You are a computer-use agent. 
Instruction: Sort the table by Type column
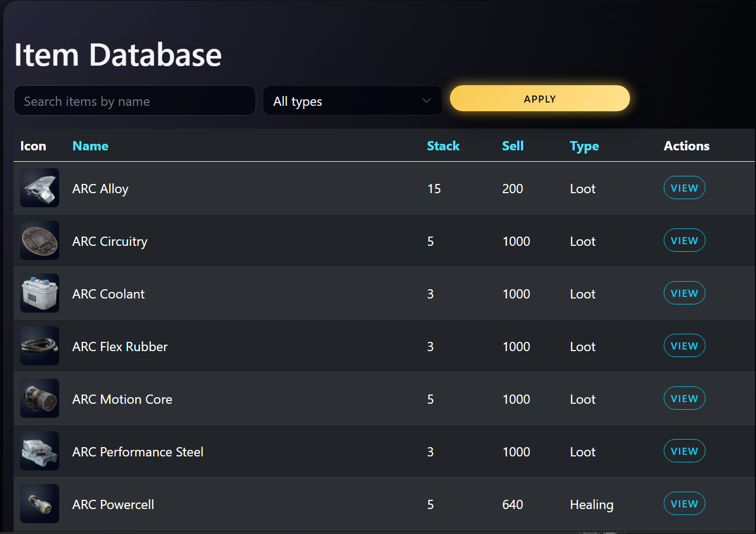585,147
